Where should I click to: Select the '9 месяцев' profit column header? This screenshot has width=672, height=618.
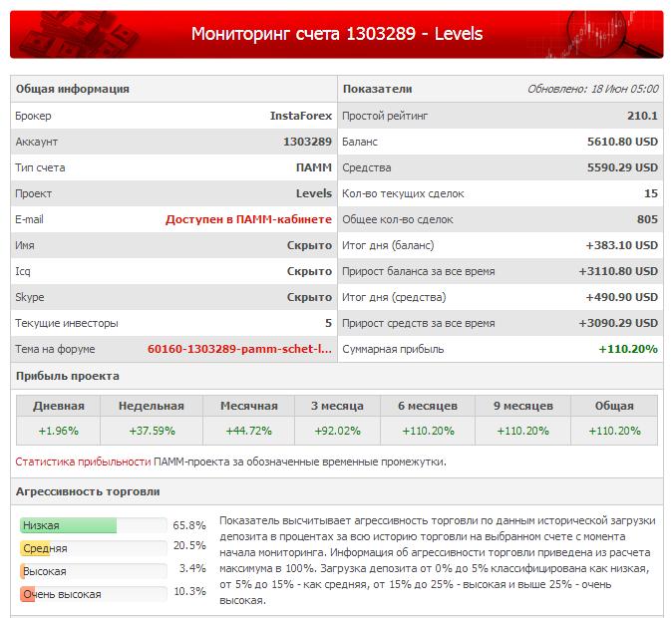(522, 406)
